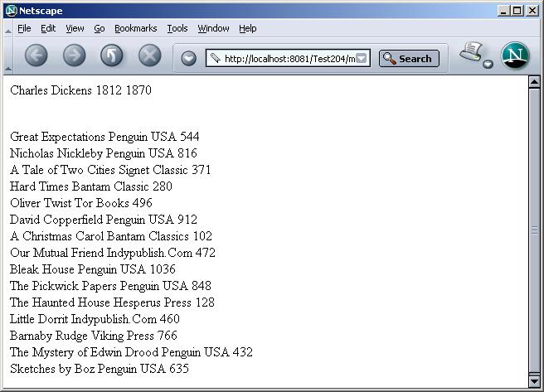Open the print options dropdown arrow

tap(488, 64)
